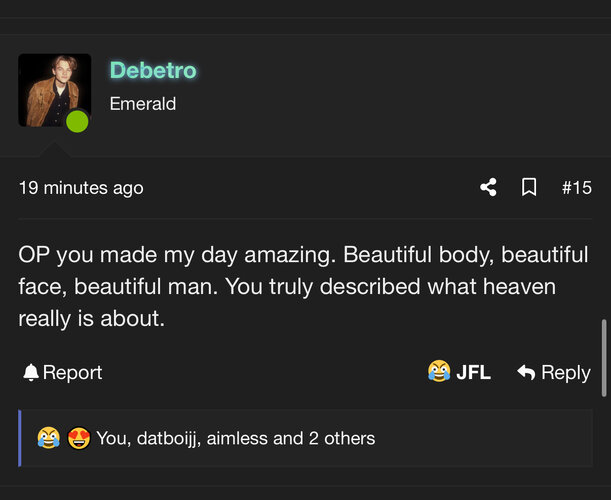
Task: Click the reply arrow icon
Action: tap(526, 373)
